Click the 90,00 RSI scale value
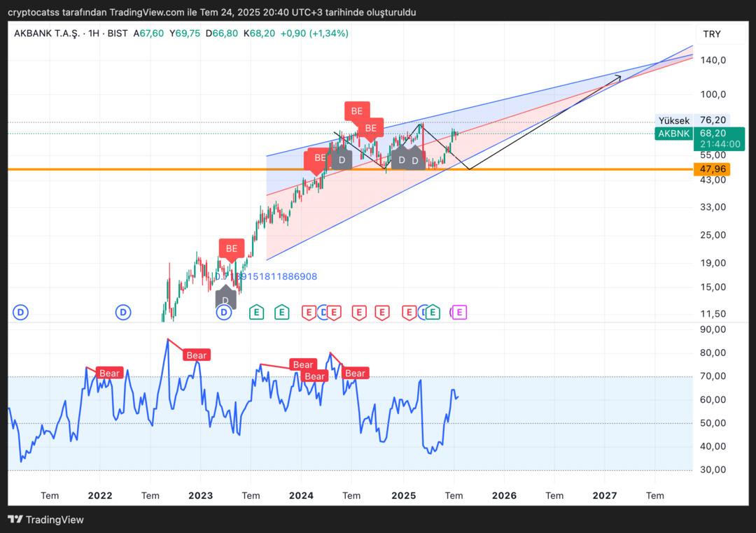Viewport: 756px width, 533px height. pos(713,329)
